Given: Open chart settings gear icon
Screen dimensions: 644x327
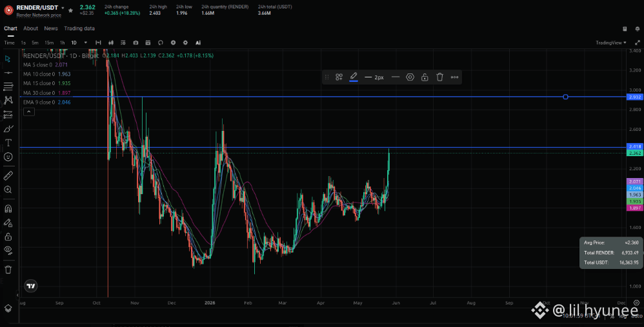Looking at the screenshot, I should pos(185,43).
